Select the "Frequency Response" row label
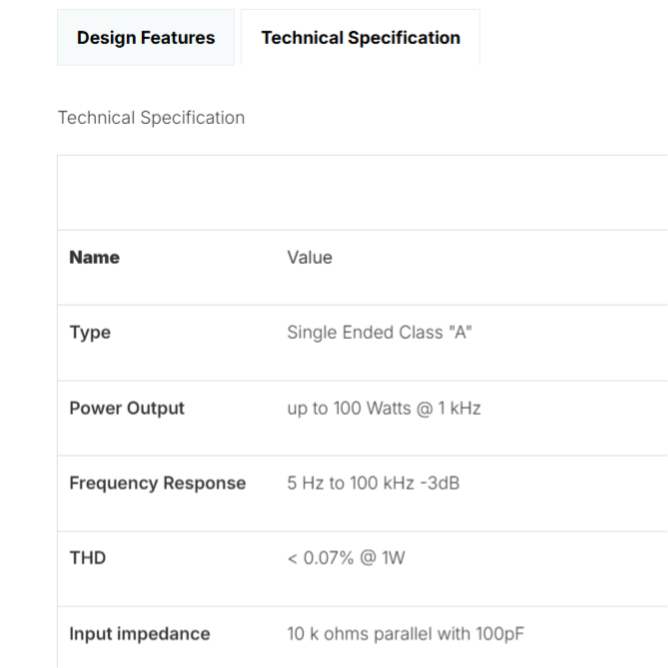 point(157,483)
